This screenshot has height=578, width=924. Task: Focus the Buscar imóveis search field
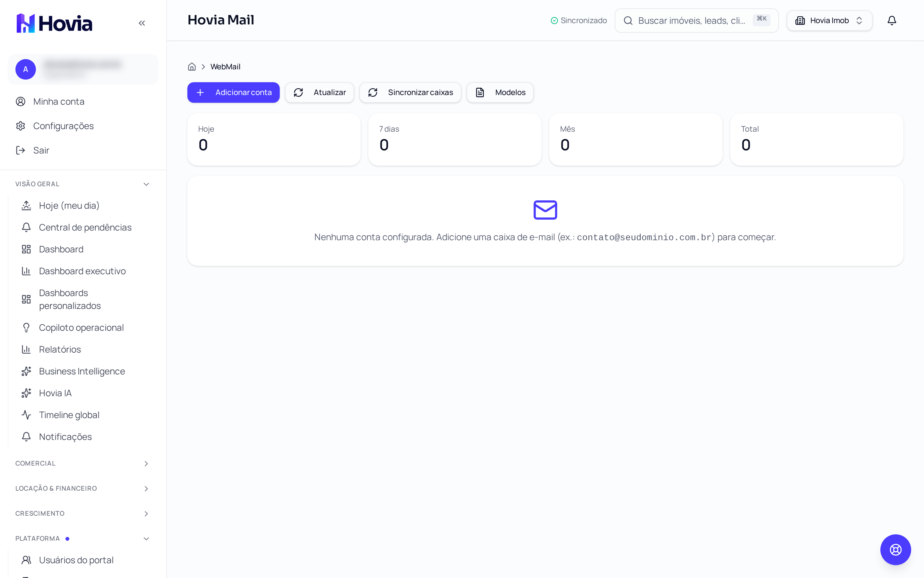tap(697, 21)
